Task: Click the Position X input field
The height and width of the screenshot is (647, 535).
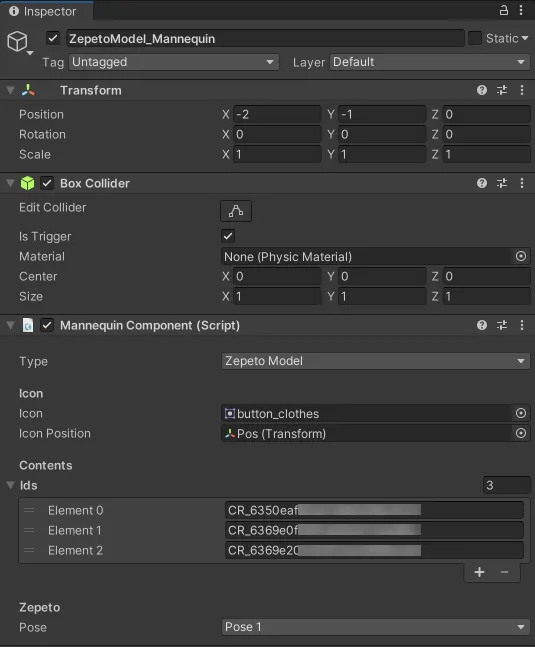Action: (x=277, y=114)
